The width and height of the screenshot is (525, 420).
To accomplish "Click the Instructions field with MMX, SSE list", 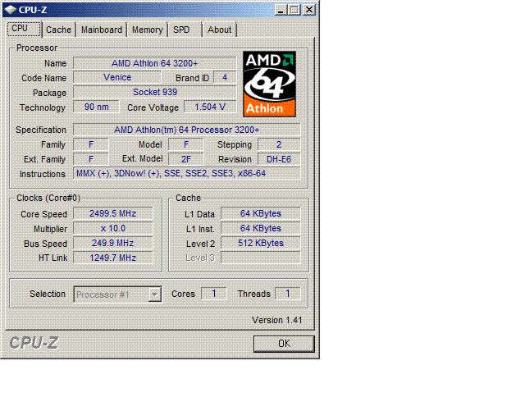I will click(x=187, y=173).
